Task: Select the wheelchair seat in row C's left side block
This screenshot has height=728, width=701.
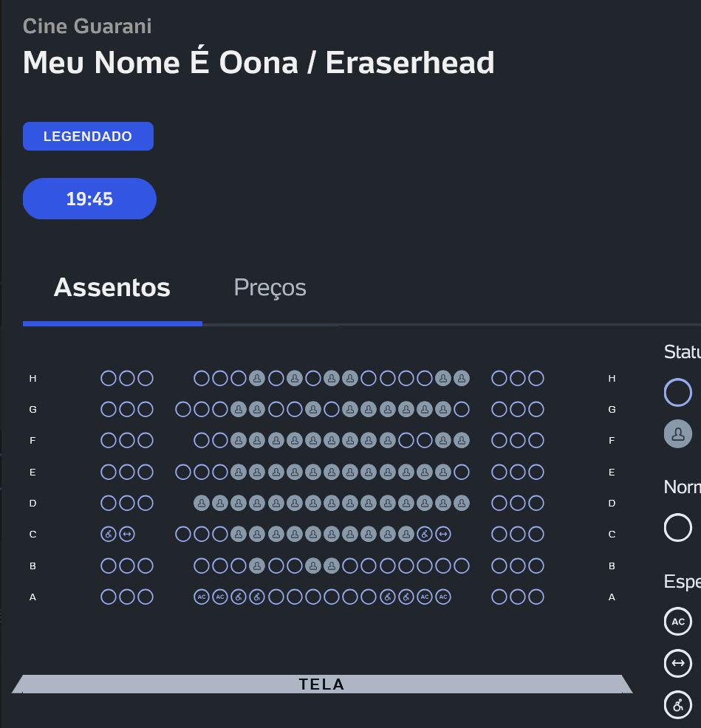Action: click(x=109, y=534)
